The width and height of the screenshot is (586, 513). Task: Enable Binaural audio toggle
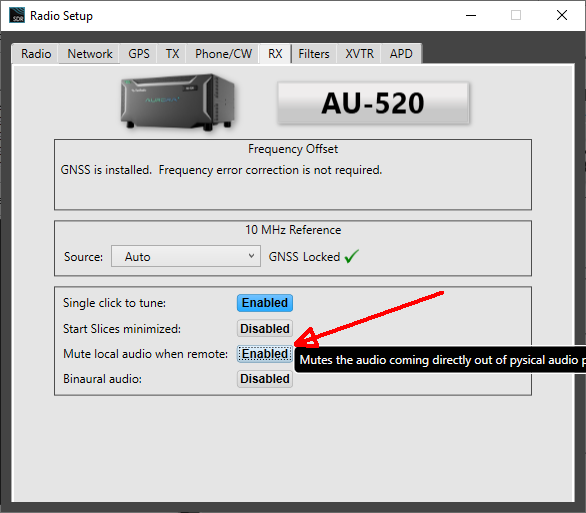coord(265,379)
